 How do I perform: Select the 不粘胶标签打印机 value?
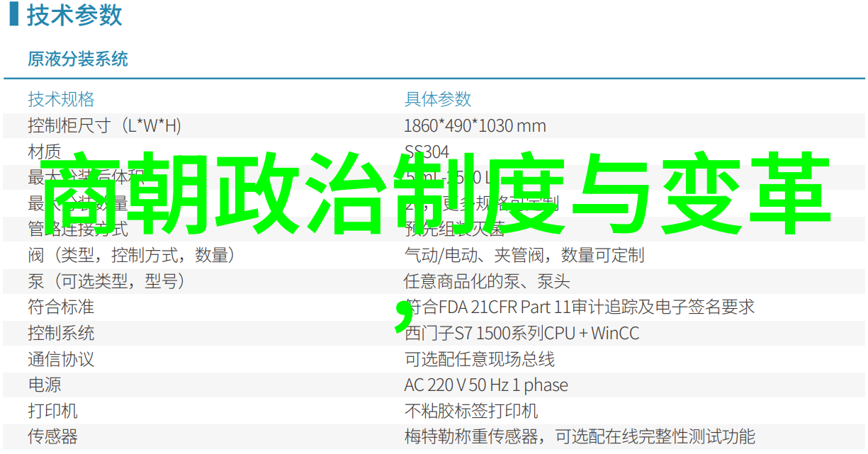pyautogui.click(x=470, y=411)
